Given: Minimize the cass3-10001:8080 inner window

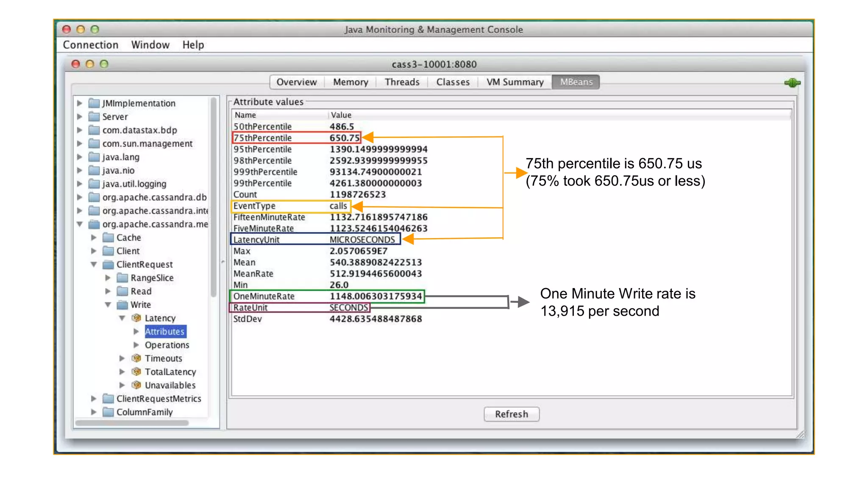Looking at the screenshot, I should tap(90, 64).
